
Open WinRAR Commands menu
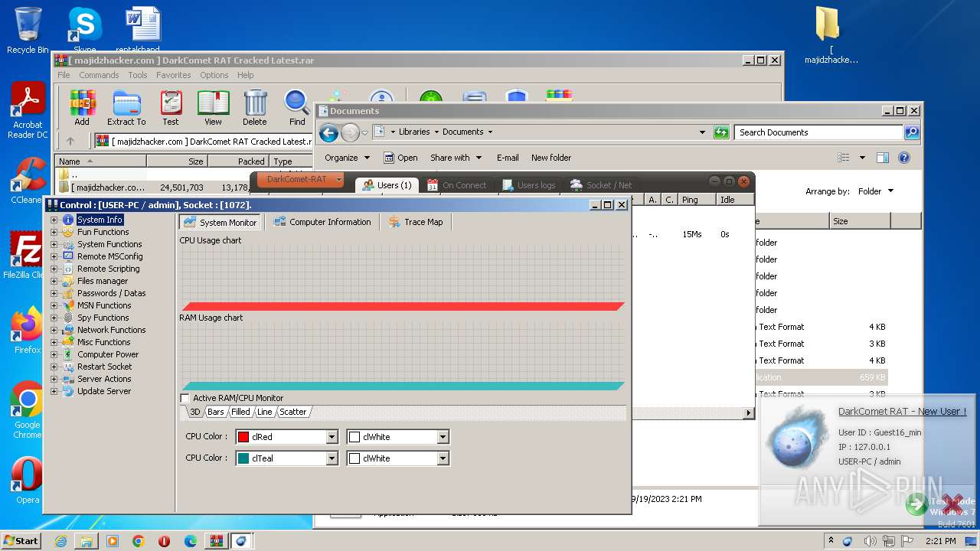coord(99,75)
